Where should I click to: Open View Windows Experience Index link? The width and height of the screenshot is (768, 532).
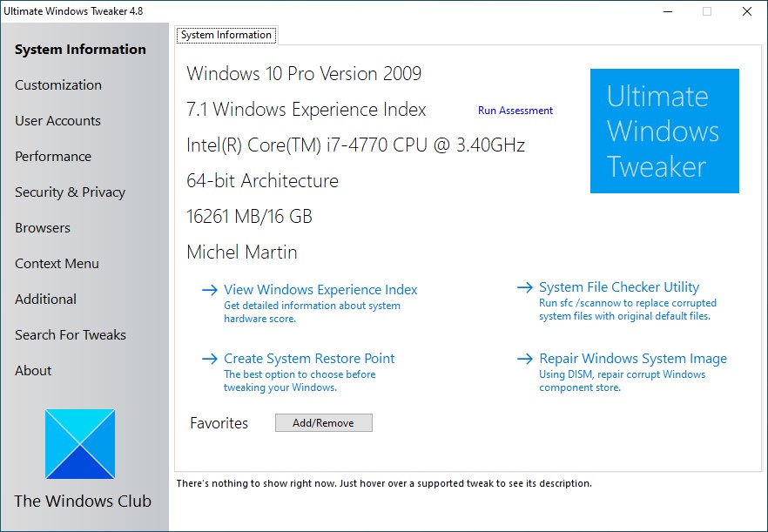[x=320, y=290]
